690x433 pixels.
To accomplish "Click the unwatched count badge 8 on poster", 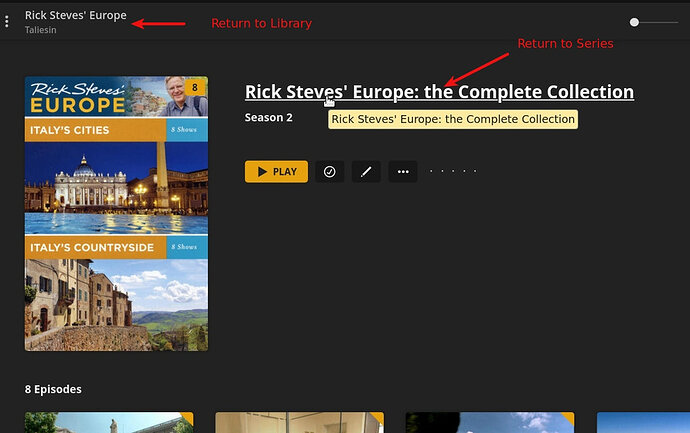I will click(195, 87).
